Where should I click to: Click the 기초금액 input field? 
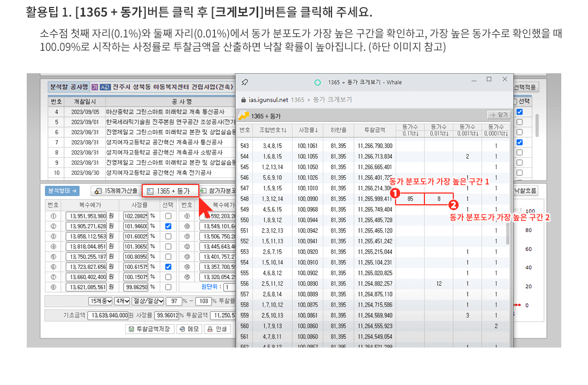tap(107, 315)
